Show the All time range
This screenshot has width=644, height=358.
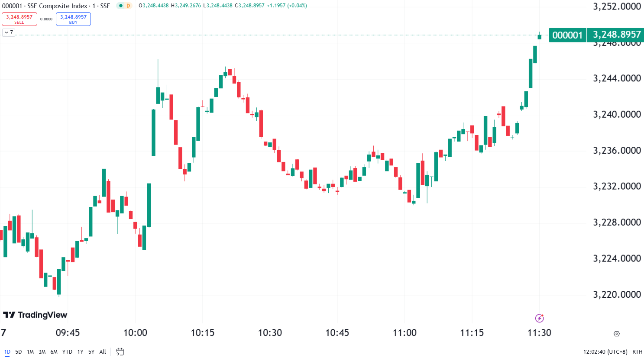pyautogui.click(x=103, y=352)
